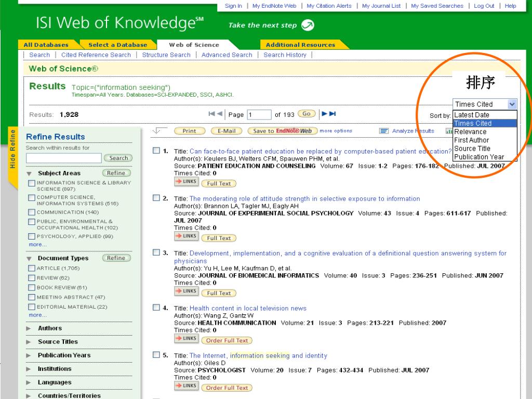Click the LINKS button for result 2

187,236
